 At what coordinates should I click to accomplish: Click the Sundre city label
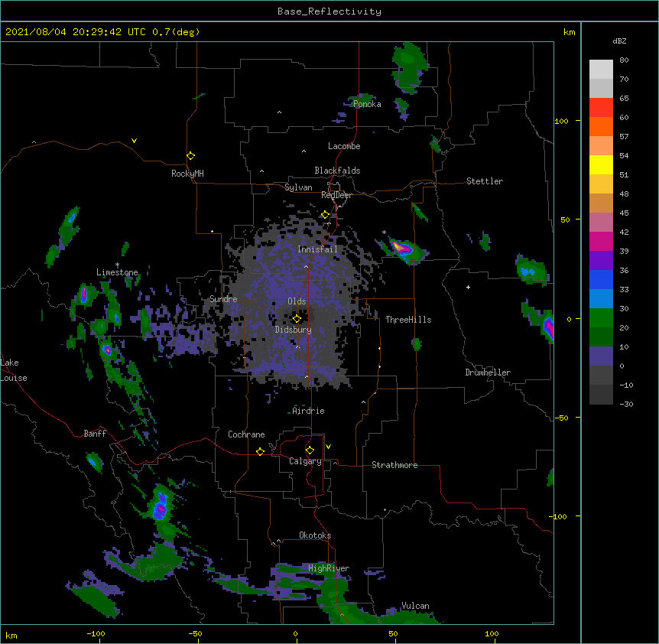coord(223,299)
